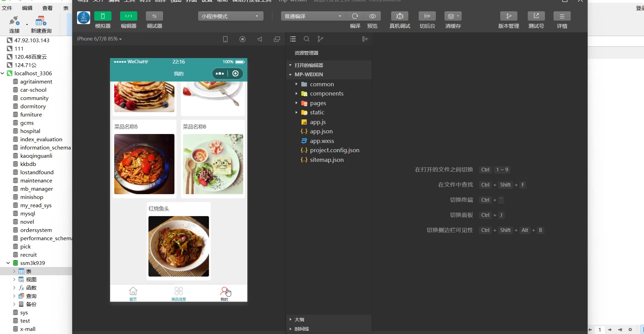Viewport: 644px width, 334px height.
Task: Open the iPhone 6/7/8 device dropdown
Action: [99, 39]
